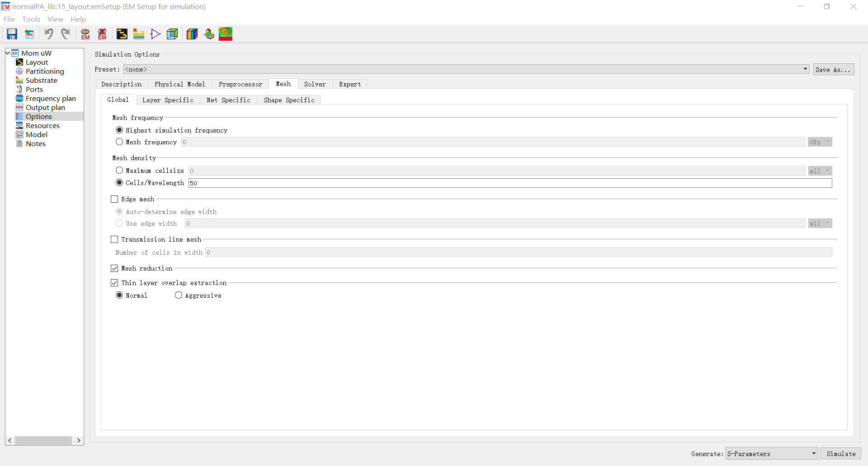
Task: Open the substrate editor with the layered stack icon
Action: point(139,34)
